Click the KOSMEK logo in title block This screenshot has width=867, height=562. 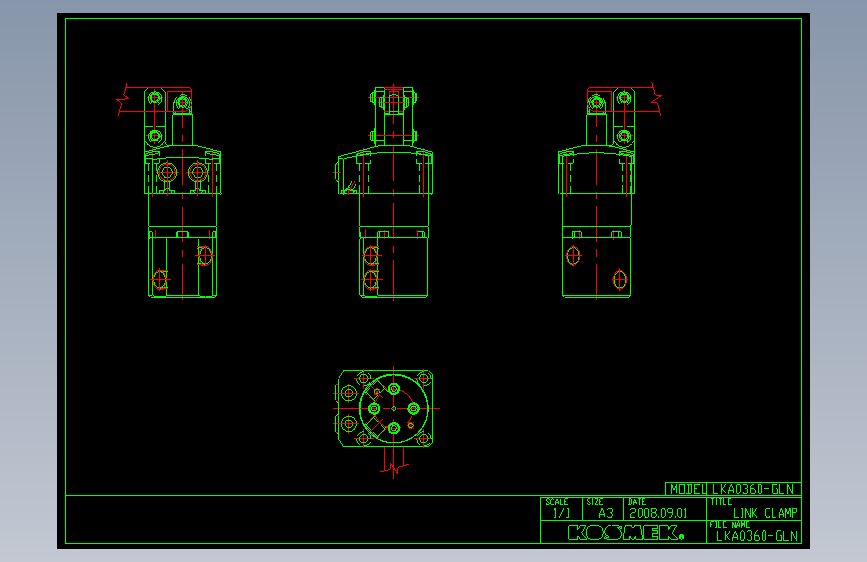click(x=626, y=533)
